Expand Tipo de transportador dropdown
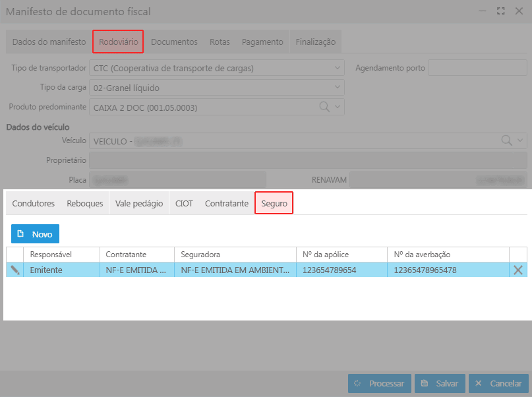 pyautogui.click(x=338, y=68)
